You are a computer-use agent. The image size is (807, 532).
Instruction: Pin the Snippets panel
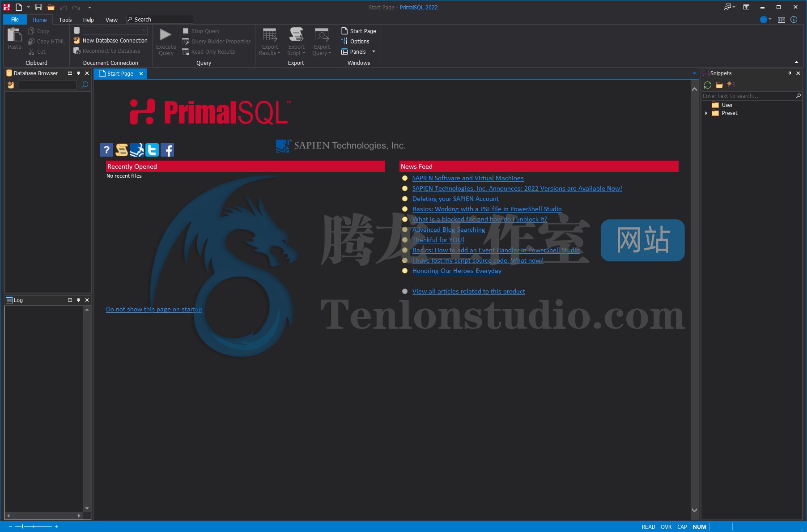790,73
